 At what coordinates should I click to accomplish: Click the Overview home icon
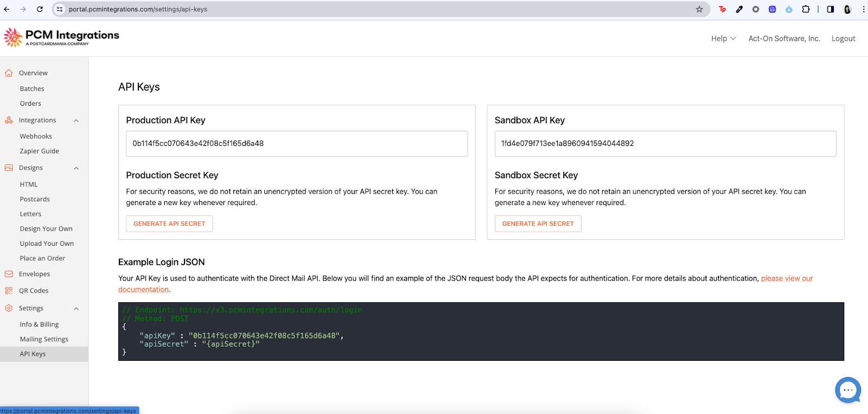(9, 73)
